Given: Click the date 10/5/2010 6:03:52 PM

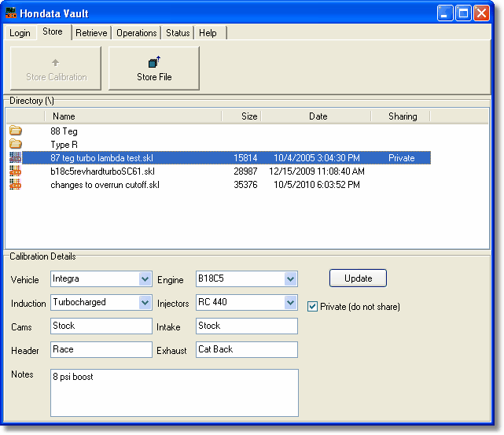Looking at the screenshot, I should point(317,185).
